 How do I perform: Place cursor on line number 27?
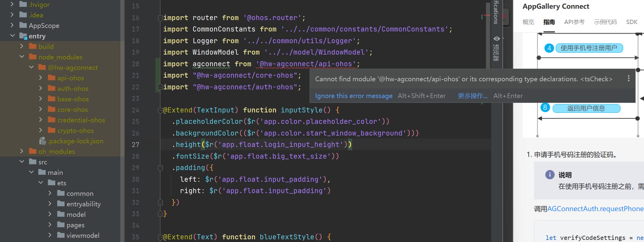tap(136, 145)
